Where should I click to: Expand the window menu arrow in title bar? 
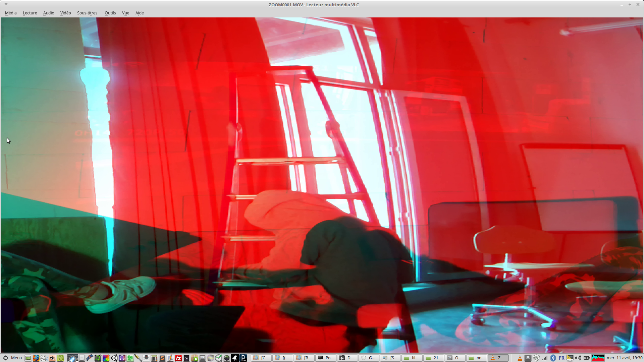point(6,4)
